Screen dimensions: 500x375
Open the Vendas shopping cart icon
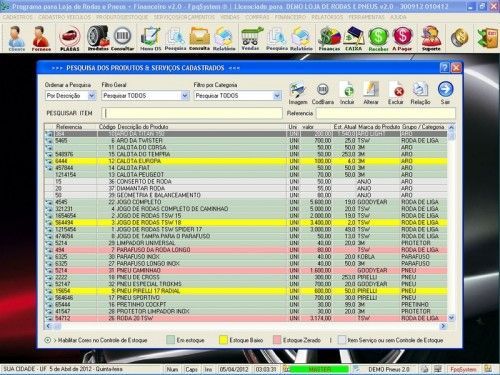click(251, 38)
